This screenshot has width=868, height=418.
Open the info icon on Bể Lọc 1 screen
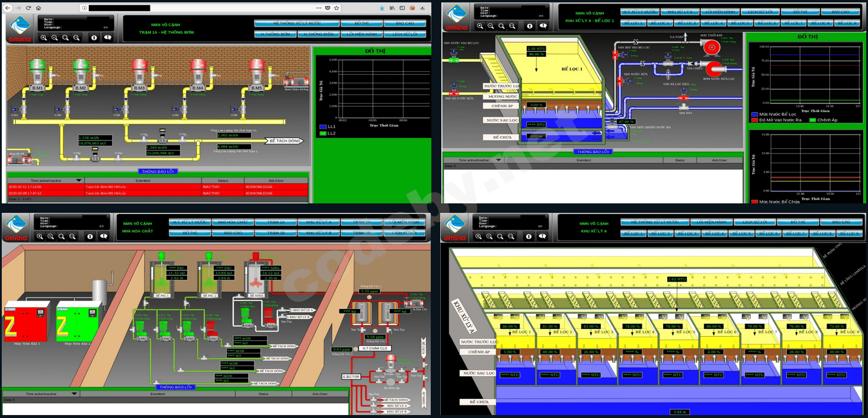coord(530,26)
